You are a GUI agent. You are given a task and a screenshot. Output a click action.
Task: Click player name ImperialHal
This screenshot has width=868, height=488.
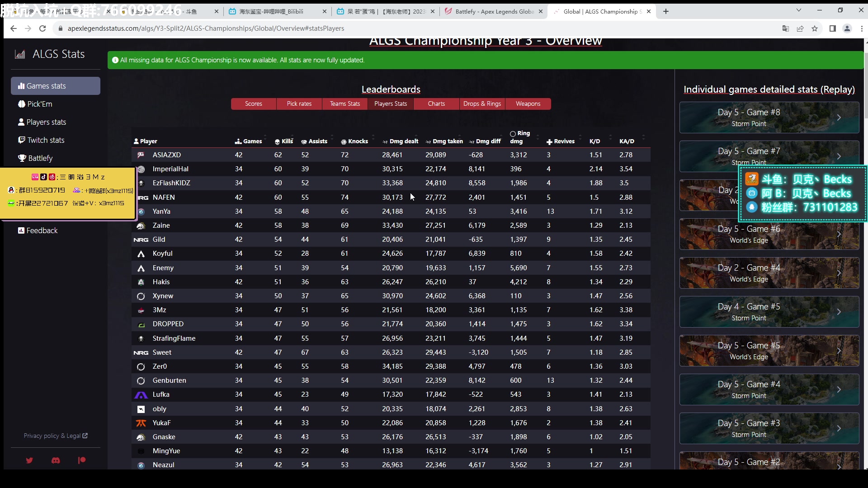pos(170,169)
